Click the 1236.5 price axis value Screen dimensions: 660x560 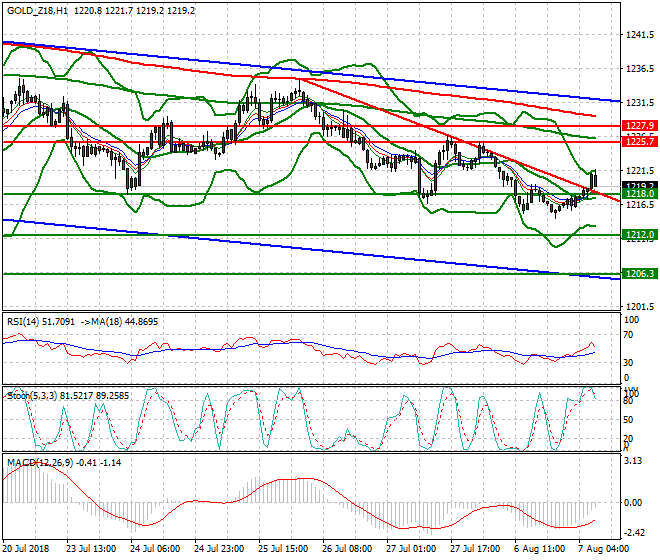pos(640,68)
